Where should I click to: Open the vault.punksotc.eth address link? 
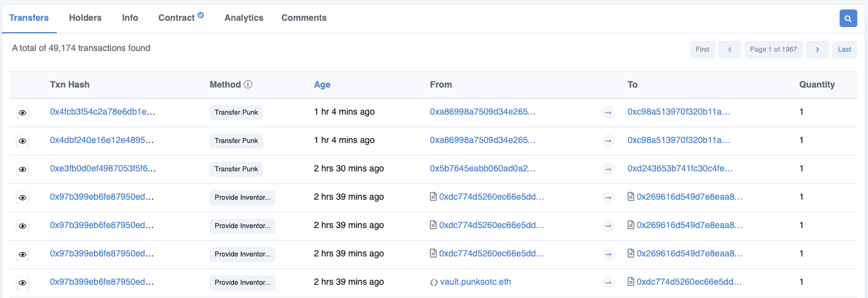point(475,282)
